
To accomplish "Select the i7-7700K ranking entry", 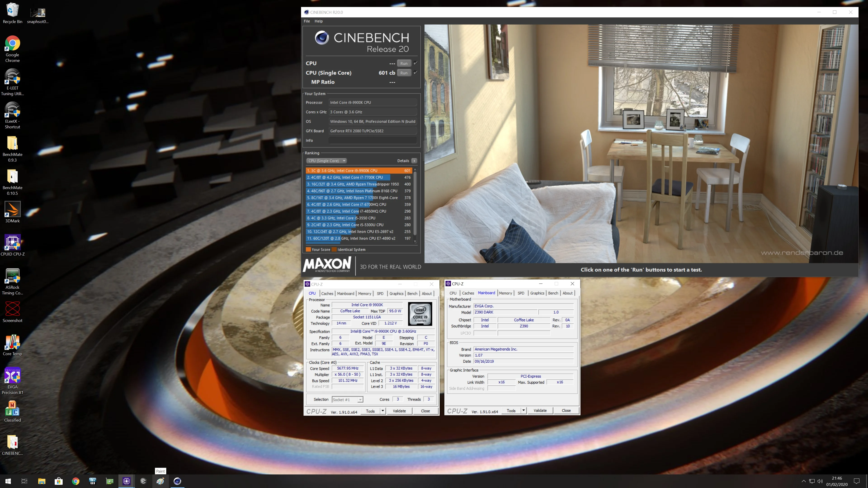I will (x=359, y=177).
